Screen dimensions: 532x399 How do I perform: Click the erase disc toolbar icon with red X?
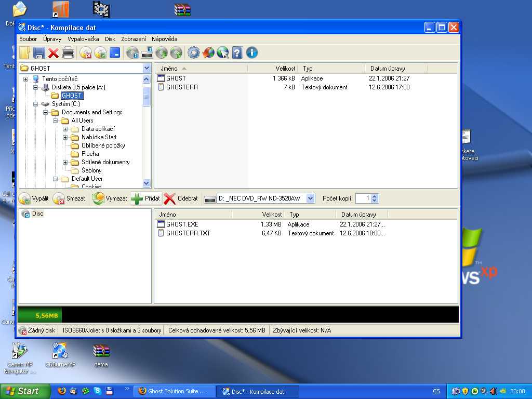(86, 52)
